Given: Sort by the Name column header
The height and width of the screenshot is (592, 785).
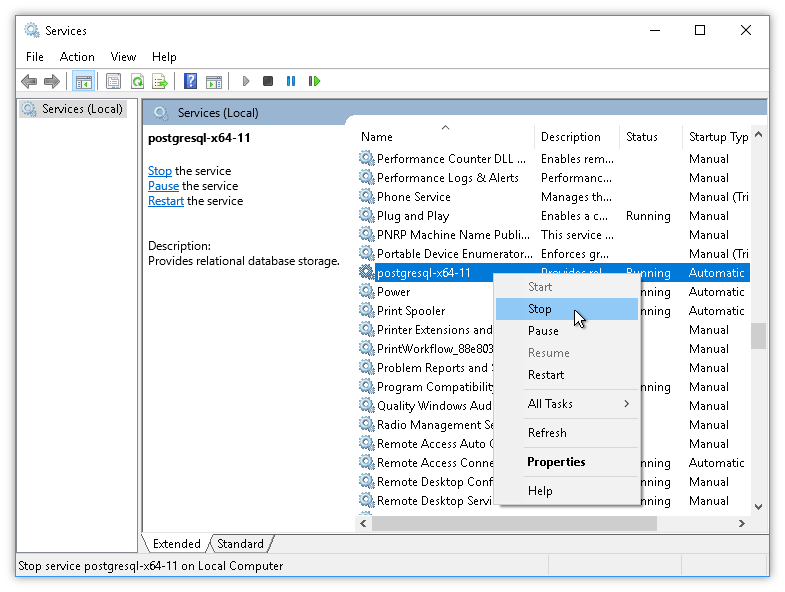Looking at the screenshot, I should tap(446, 137).
